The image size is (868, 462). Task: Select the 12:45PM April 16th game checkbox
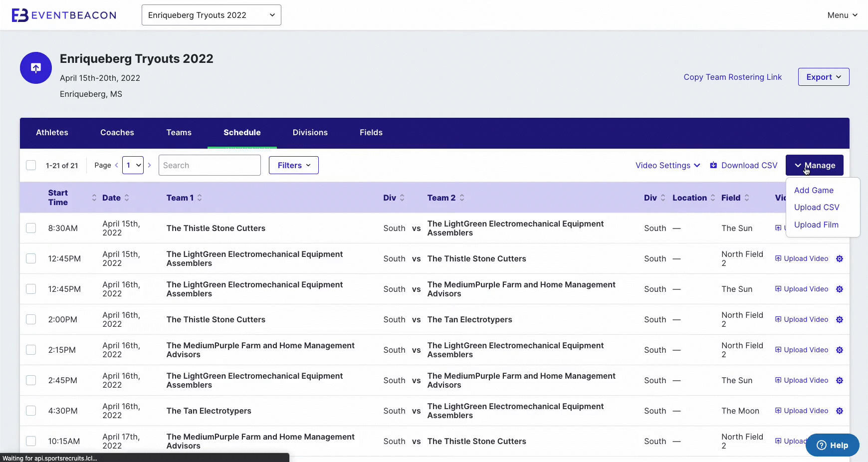pyautogui.click(x=31, y=289)
